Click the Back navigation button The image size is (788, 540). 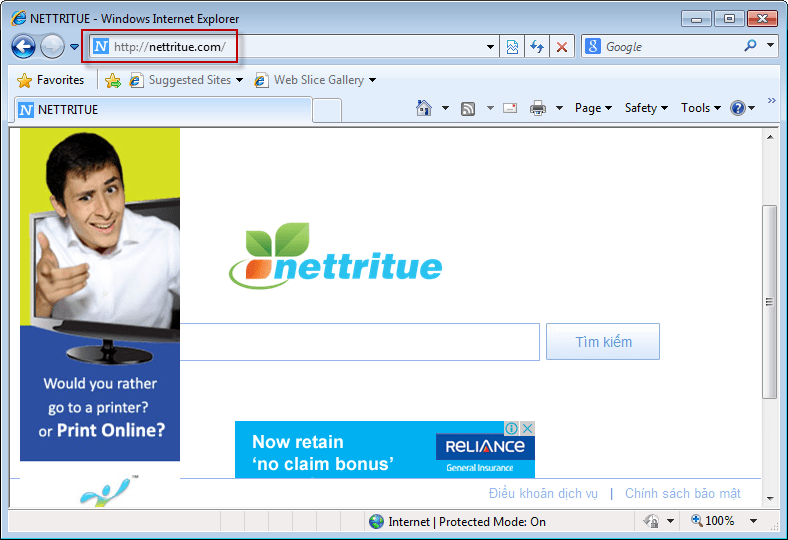[23, 47]
